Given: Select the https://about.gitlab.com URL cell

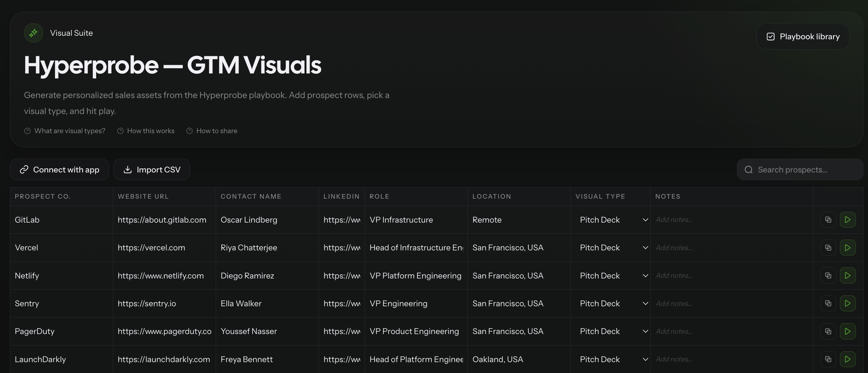Looking at the screenshot, I should [165, 220].
